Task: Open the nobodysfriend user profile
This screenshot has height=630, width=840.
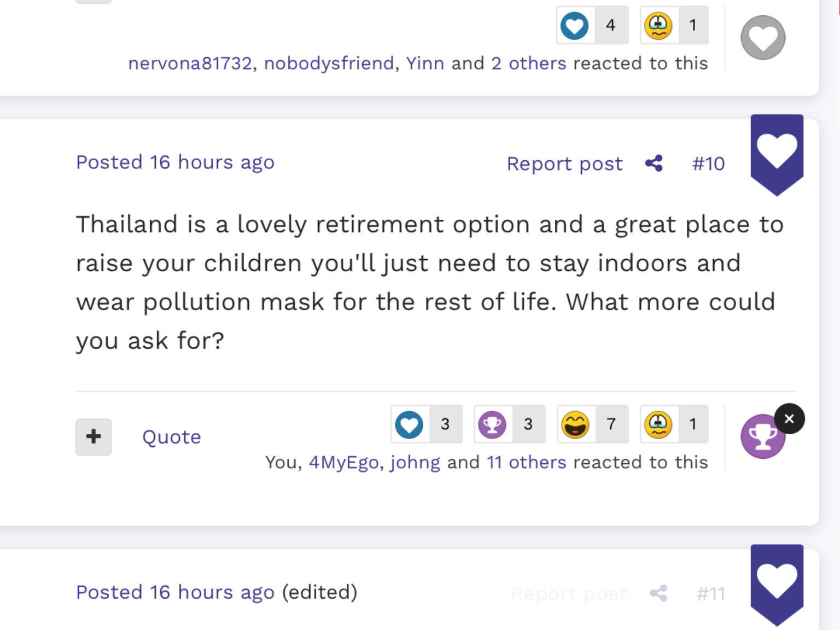Action: click(329, 63)
